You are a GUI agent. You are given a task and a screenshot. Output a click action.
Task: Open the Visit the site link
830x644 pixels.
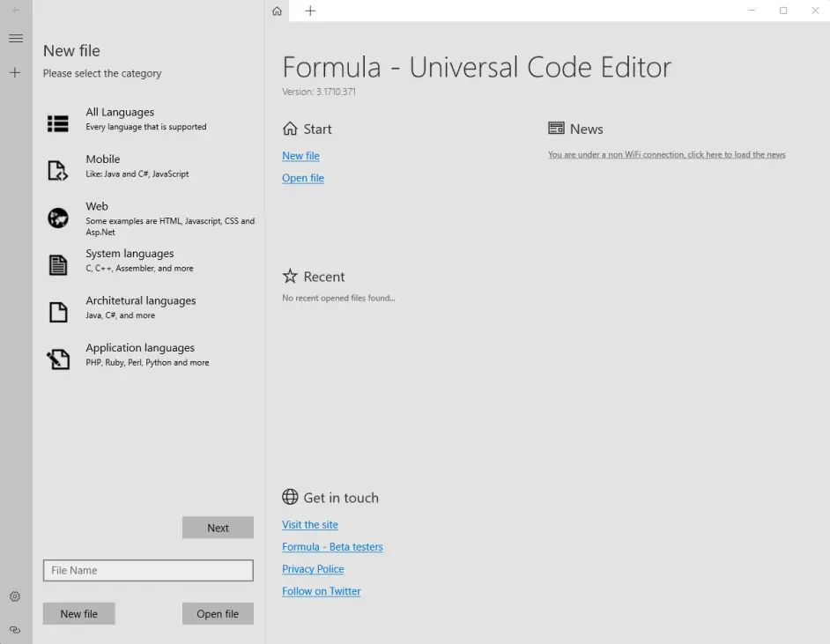[x=309, y=524]
